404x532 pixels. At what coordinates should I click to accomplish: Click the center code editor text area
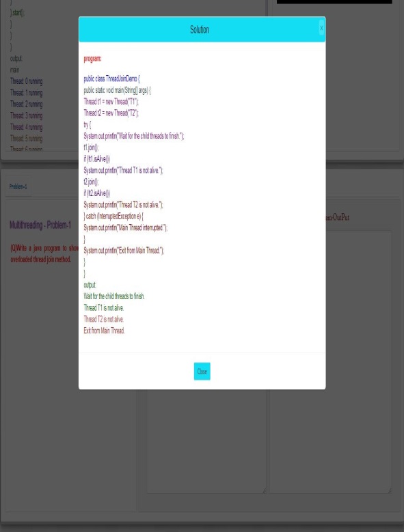pyautogui.click(x=206, y=441)
